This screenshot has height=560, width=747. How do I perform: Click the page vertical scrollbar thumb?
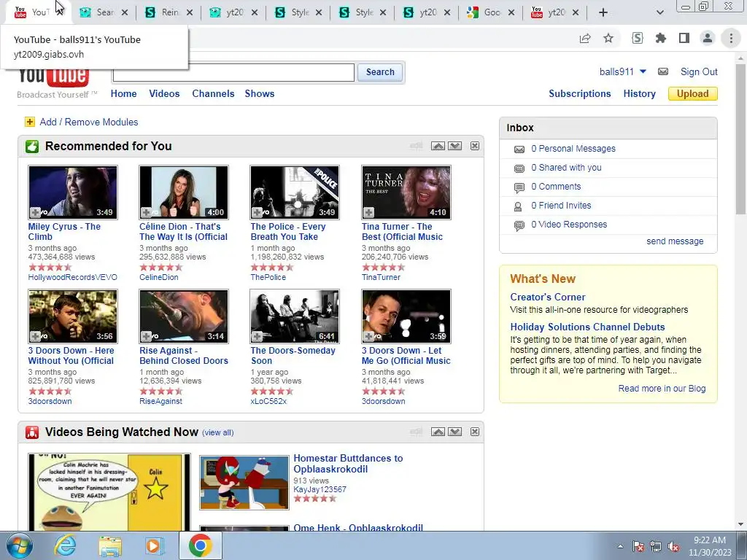[x=741, y=138]
